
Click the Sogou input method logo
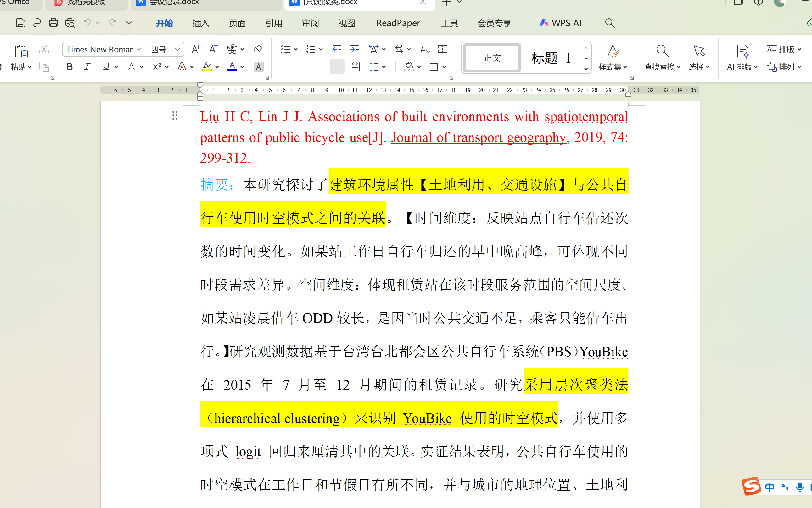[x=751, y=486]
